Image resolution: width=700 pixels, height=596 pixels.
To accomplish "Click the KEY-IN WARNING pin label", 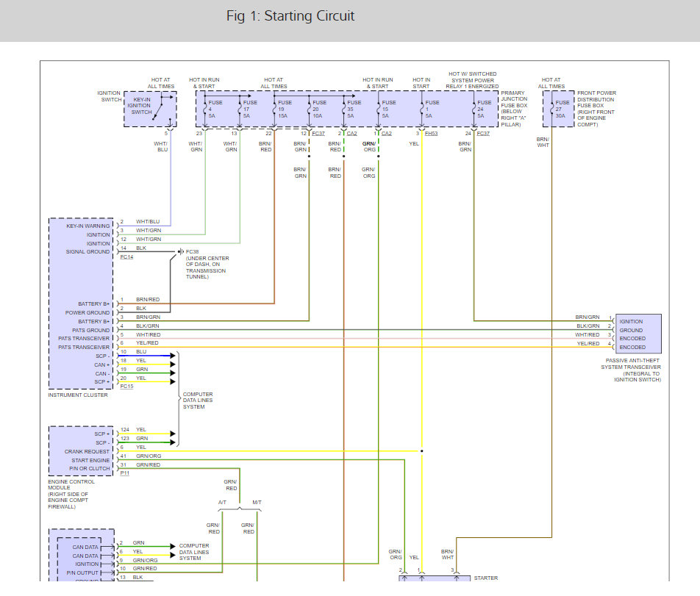I will [87, 226].
